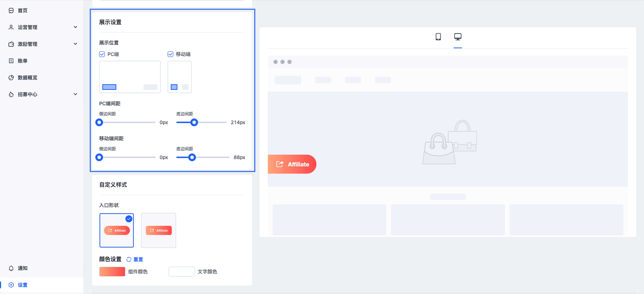The height and width of the screenshot is (294, 644).
Task: Switch preview to desktop monitor icon
Action: tap(458, 37)
